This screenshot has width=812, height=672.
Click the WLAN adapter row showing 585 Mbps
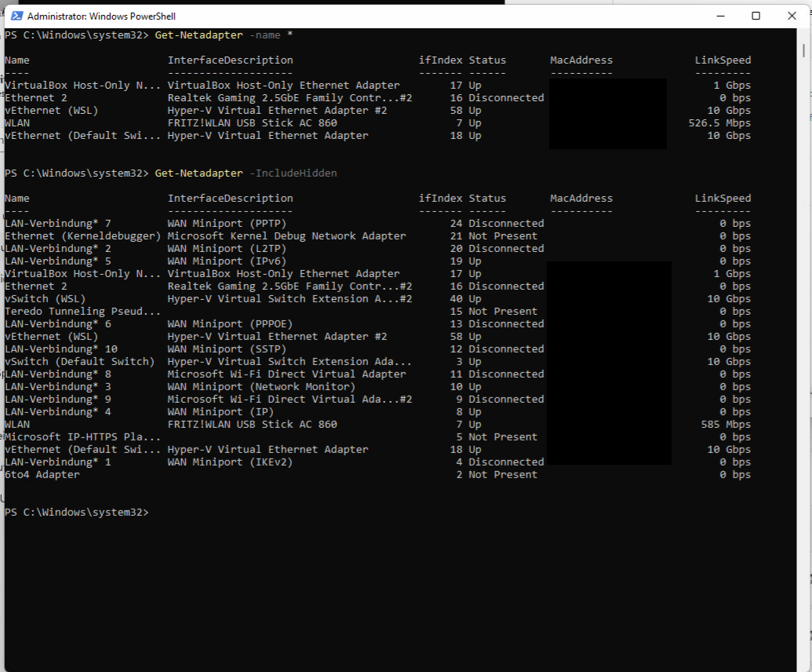[78, 424]
